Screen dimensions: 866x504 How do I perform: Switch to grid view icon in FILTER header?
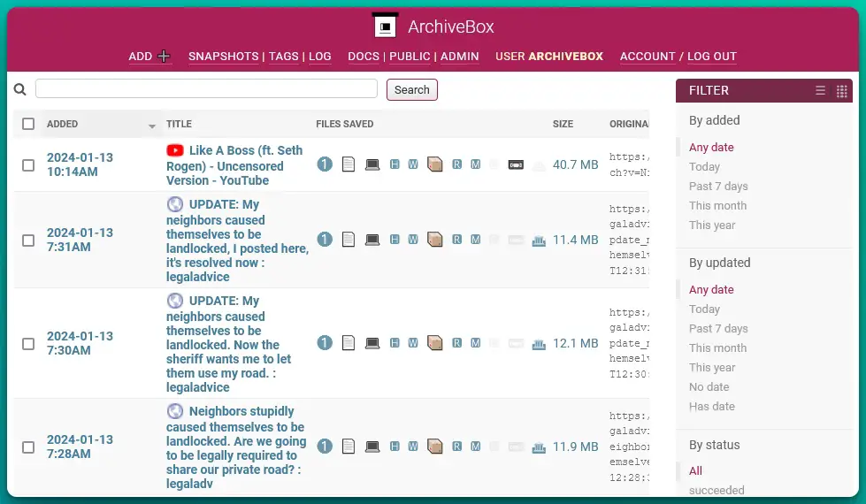coord(842,91)
